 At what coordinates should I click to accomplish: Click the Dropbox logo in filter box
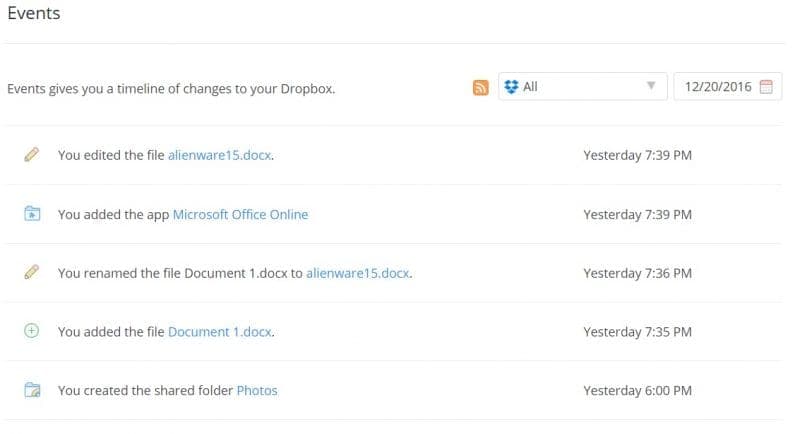click(511, 87)
